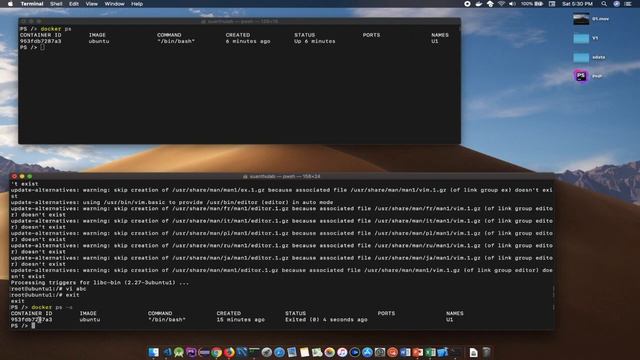Open the View menu

pyautogui.click(x=91, y=4)
